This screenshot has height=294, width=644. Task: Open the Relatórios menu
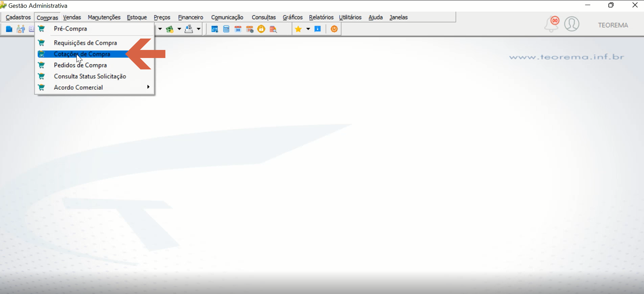[321, 17]
